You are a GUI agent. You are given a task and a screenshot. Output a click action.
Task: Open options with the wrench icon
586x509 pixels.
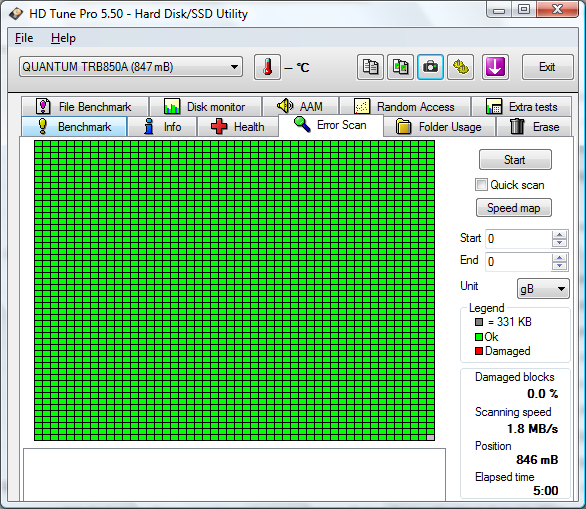(x=461, y=67)
